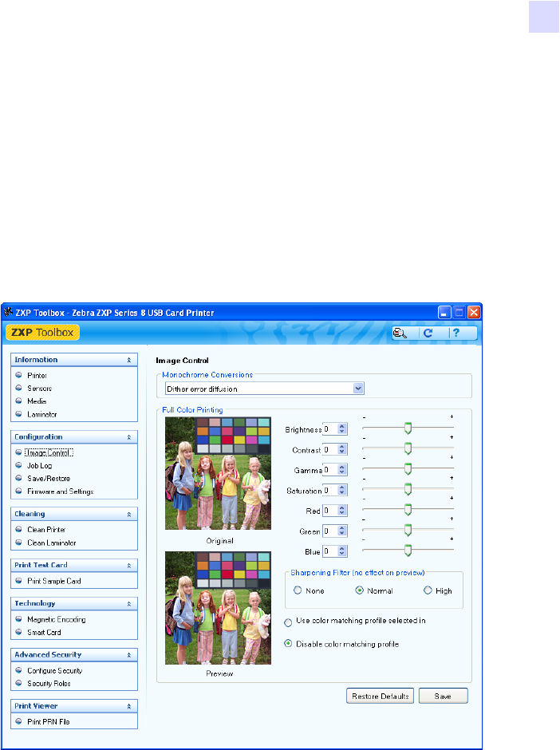Click the Brightness value field
The height and width of the screenshot is (750, 560).
[x=330, y=429]
